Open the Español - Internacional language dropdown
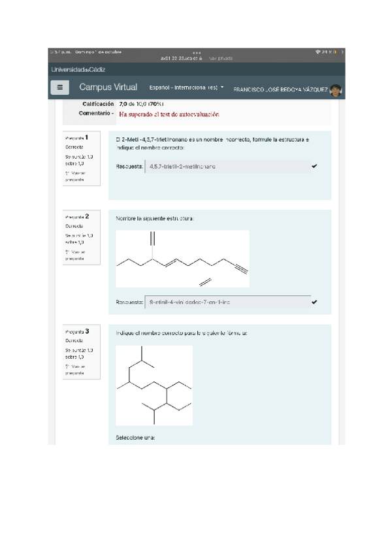Image resolution: width=392 pixels, height=554 pixels. [x=186, y=88]
